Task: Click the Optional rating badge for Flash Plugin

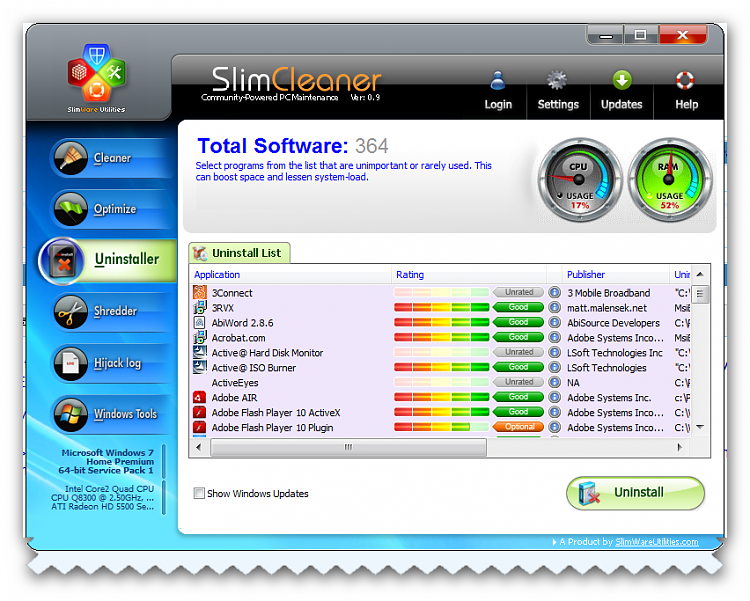Action: pyautogui.click(x=518, y=427)
